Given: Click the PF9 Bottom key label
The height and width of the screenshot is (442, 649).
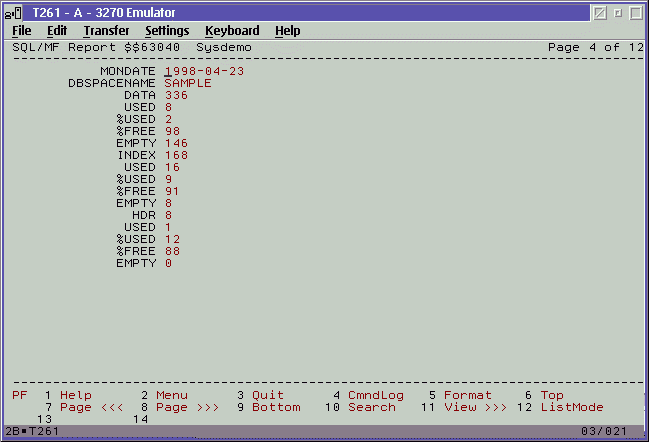Looking at the screenshot, I should [x=276, y=407].
